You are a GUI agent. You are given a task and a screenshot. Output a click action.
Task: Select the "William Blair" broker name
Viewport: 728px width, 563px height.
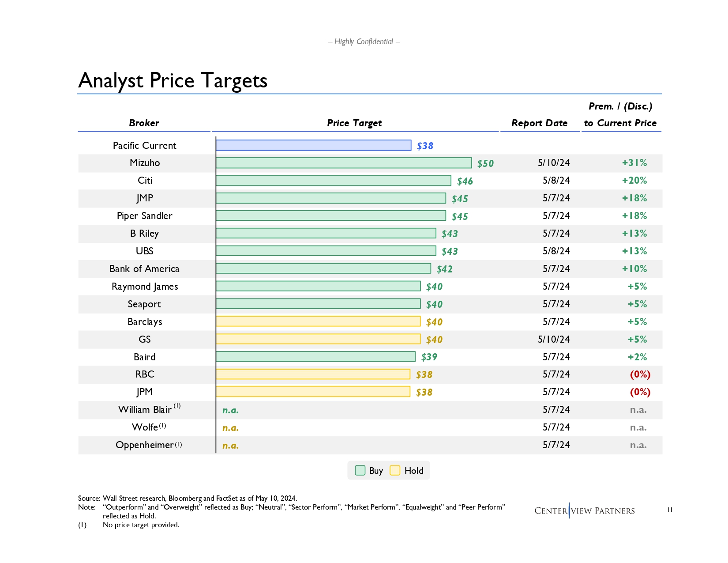pyautogui.click(x=145, y=410)
